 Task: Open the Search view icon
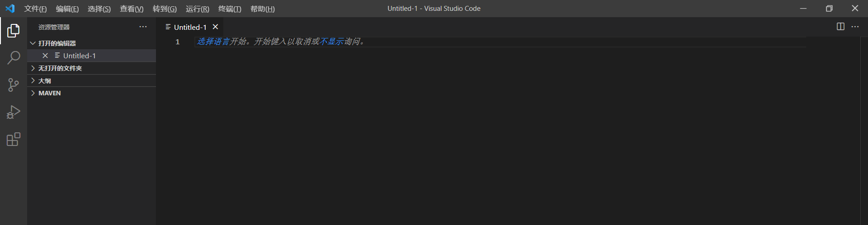click(x=14, y=58)
